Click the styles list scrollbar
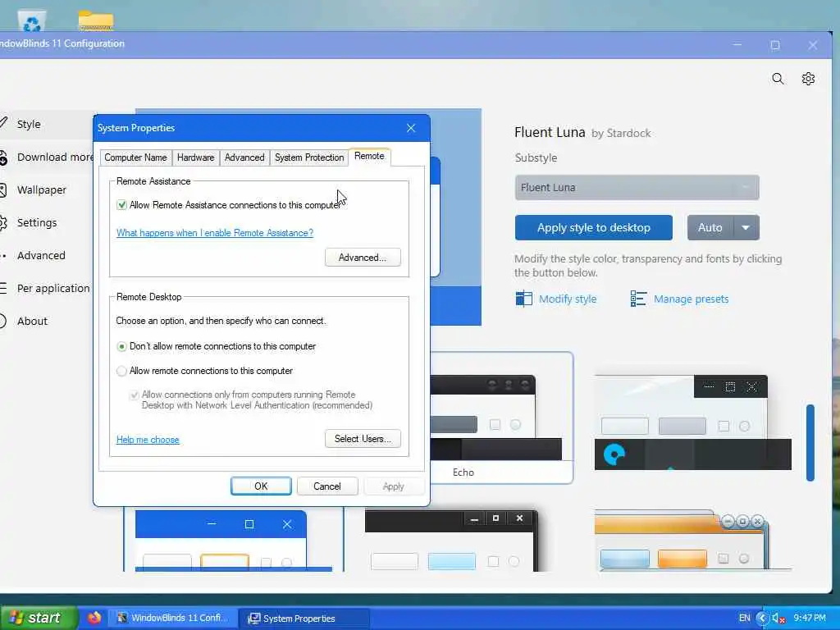840x630 pixels. [x=810, y=442]
